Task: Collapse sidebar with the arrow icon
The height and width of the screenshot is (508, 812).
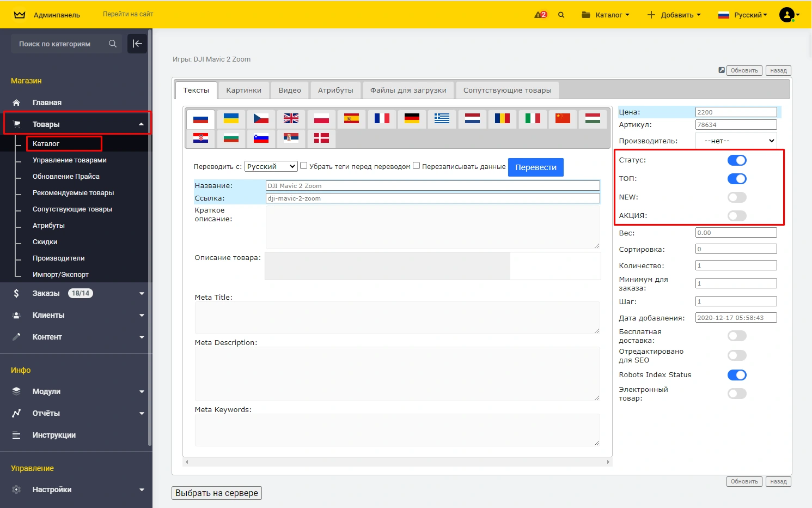Action: point(137,44)
